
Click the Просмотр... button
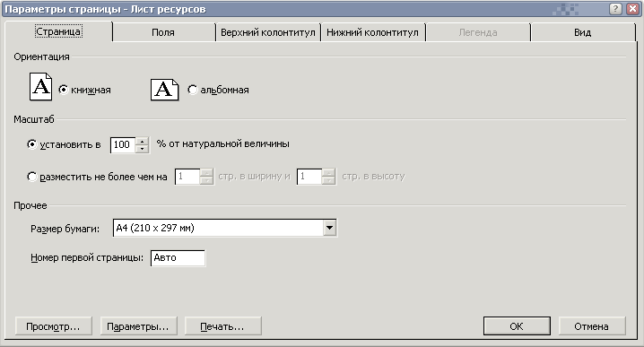coord(54,326)
